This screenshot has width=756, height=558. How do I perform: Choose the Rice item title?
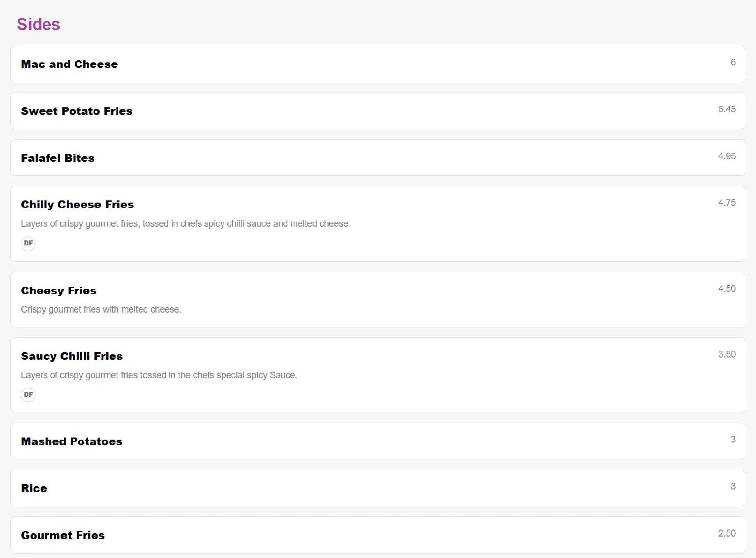[x=34, y=488]
